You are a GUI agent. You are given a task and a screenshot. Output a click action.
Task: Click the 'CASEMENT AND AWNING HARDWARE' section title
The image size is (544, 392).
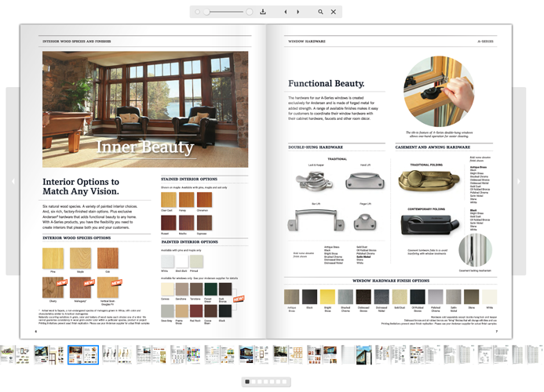(433, 147)
